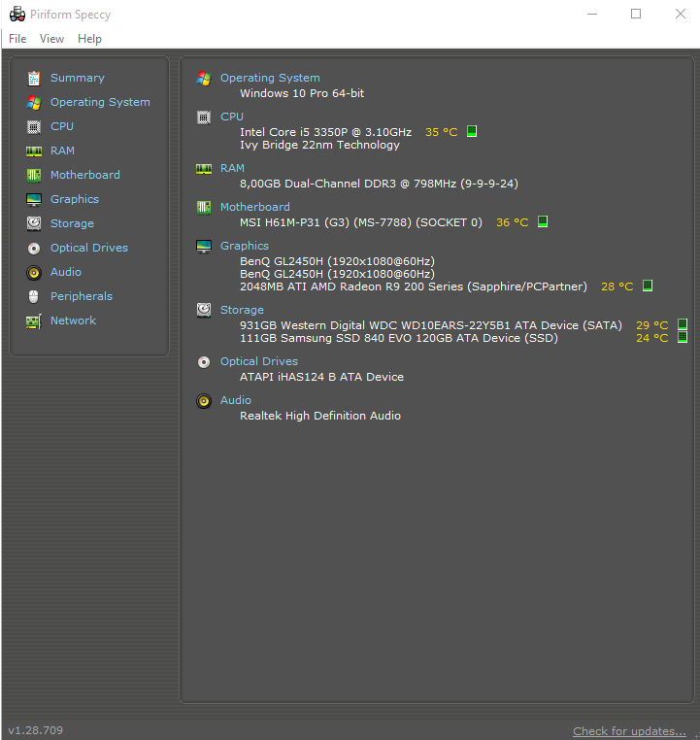Click the green temperature indicator beside Radeon 28 °C
The width and height of the screenshot is (700, 740).
coord(648,286)
